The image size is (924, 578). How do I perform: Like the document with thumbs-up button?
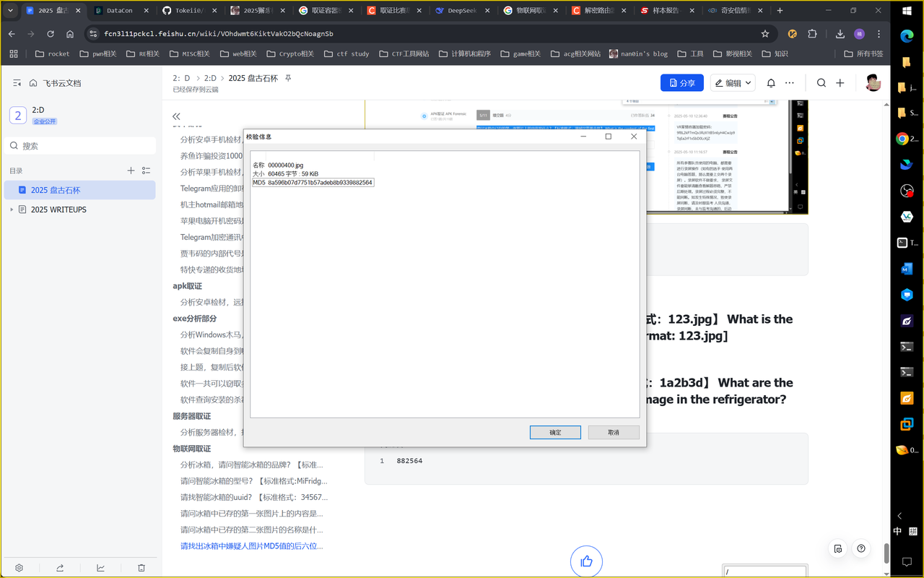click(x=586, y=561)
